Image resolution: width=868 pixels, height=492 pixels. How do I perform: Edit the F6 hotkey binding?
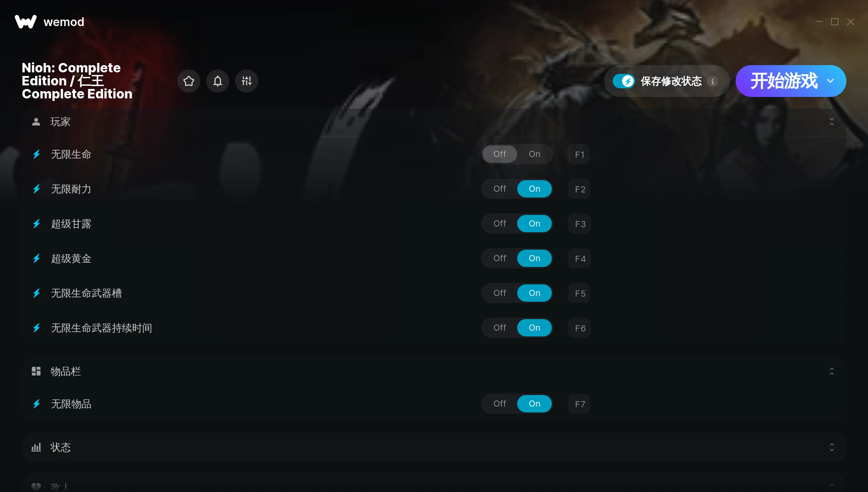(x=580, y=328)
